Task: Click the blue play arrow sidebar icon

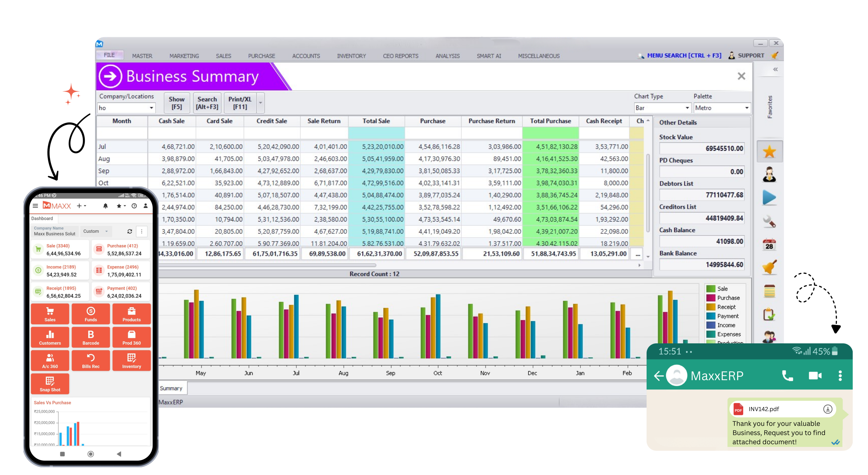Action: [769, 198]
